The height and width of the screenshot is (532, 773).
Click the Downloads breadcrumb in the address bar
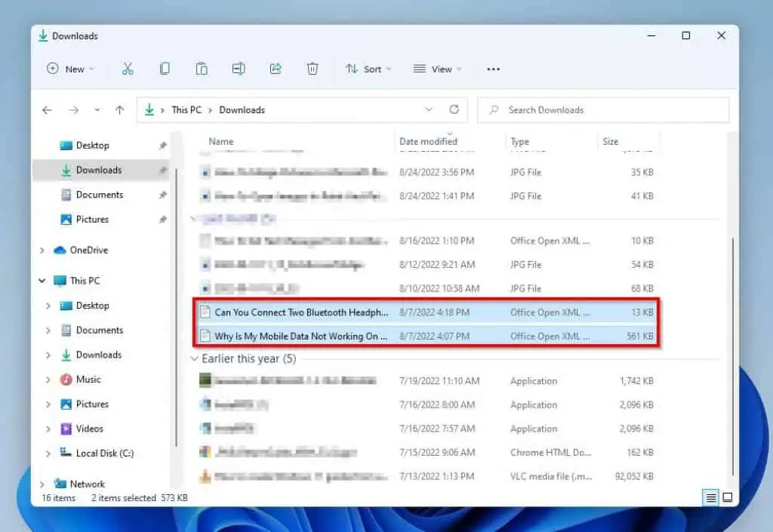[242, 110]
